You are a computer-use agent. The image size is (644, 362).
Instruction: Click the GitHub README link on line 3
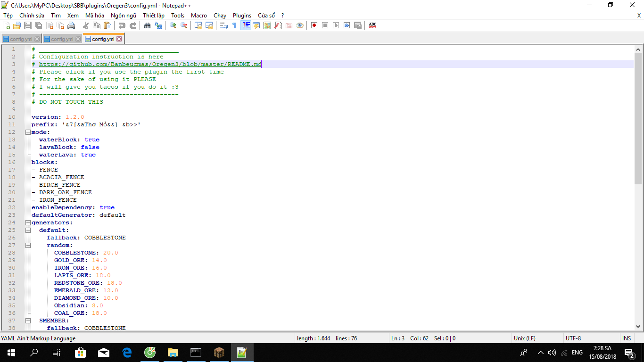[150, 64]
